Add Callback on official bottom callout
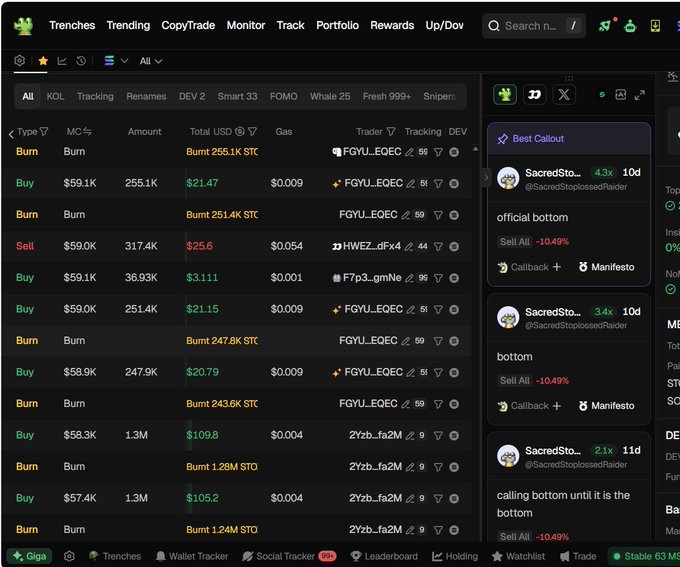 530,267
